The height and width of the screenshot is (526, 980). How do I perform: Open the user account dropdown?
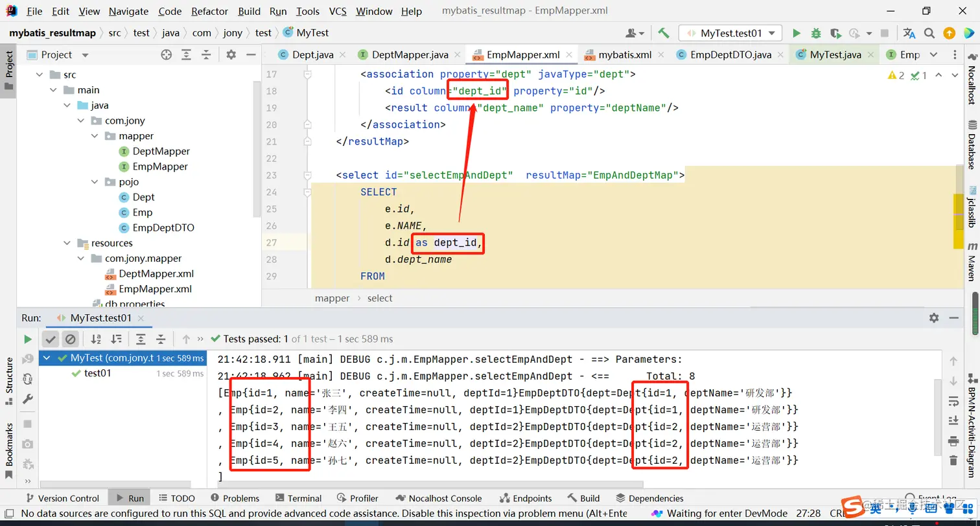coord(635,33)
